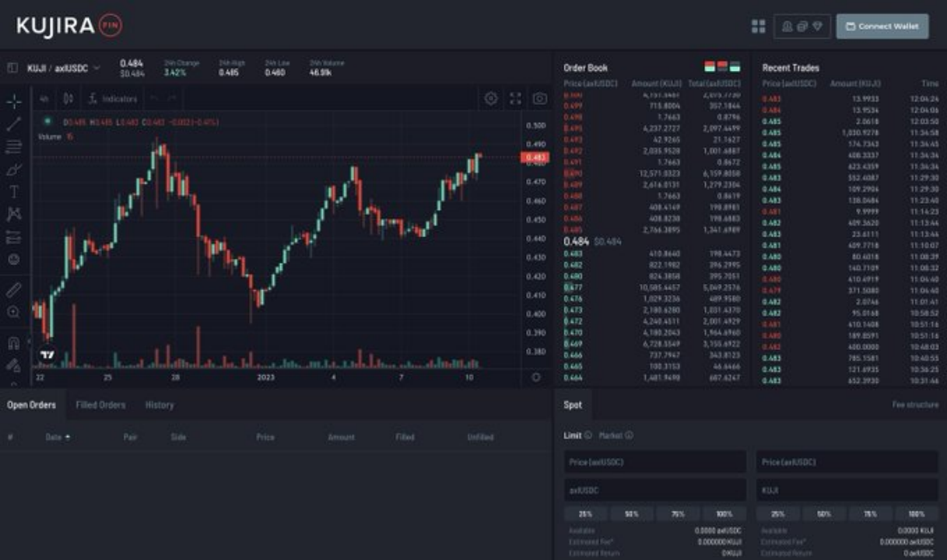Click the user profile icon in header
The width and height of the screenshot is (947, 560).
pyautogui.click(x=787, y=26)
